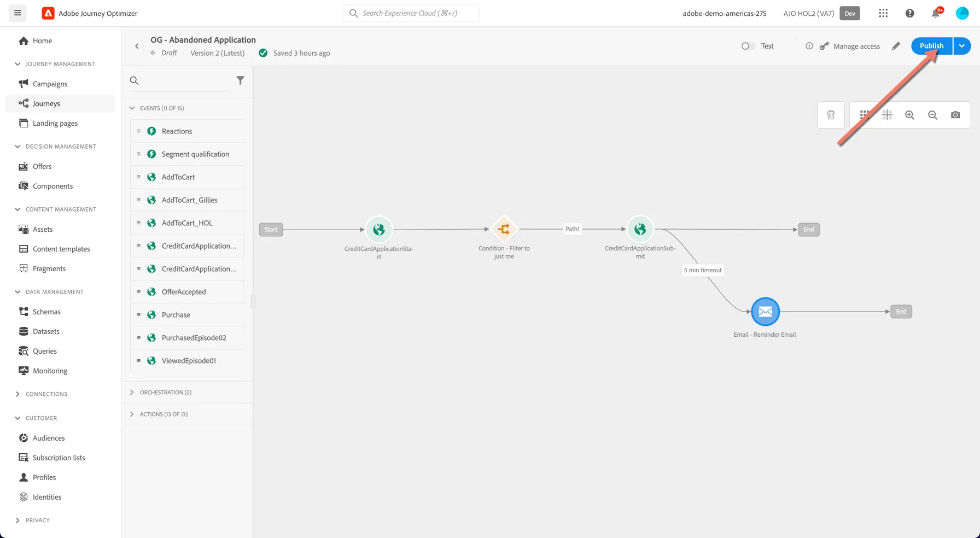Viewport: 980px width, 538px height.
Task: Expand the Connections nav group
Action: [x=17, y=394]
